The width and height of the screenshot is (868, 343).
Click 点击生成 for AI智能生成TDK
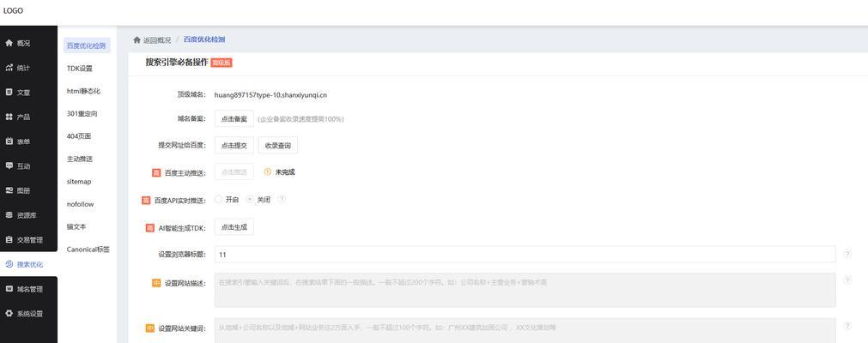click(x=234, y=227)
